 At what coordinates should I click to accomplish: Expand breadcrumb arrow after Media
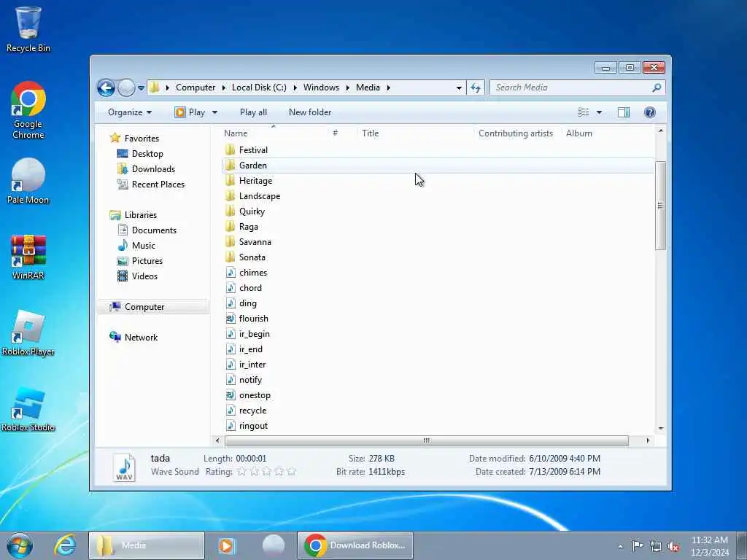tap(389, 87)
